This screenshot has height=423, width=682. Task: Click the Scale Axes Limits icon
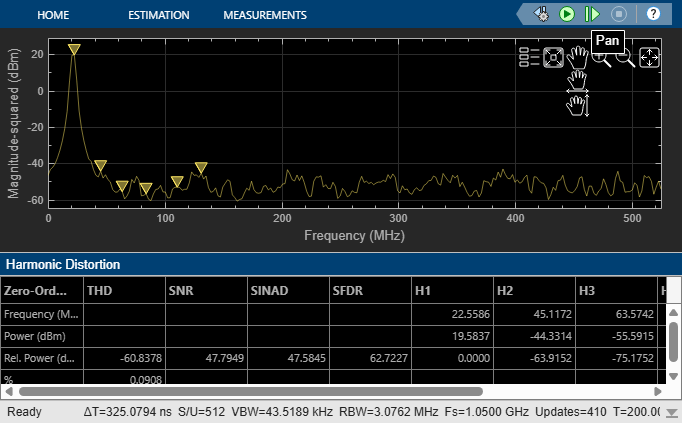click(553, 57)
